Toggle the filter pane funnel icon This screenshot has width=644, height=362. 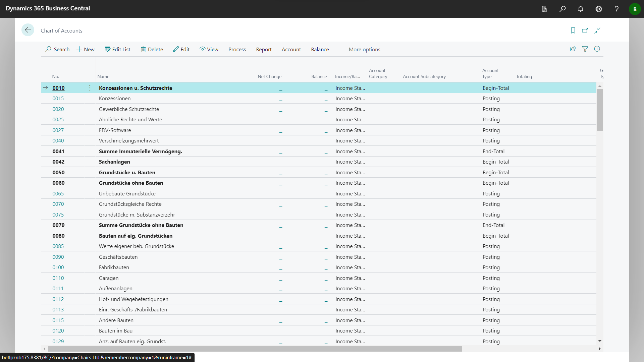click(x=585, y=49)
